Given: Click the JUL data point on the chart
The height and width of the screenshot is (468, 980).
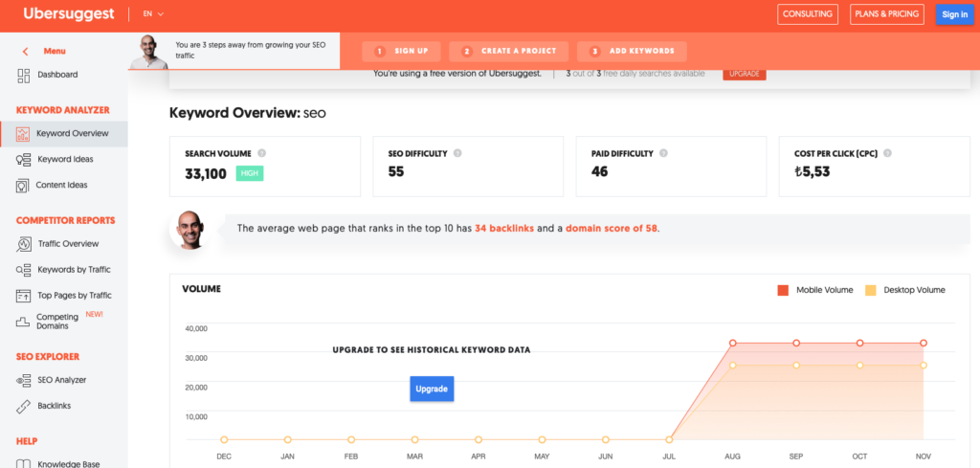Looking at the screenshot, I should click(669, 440).
